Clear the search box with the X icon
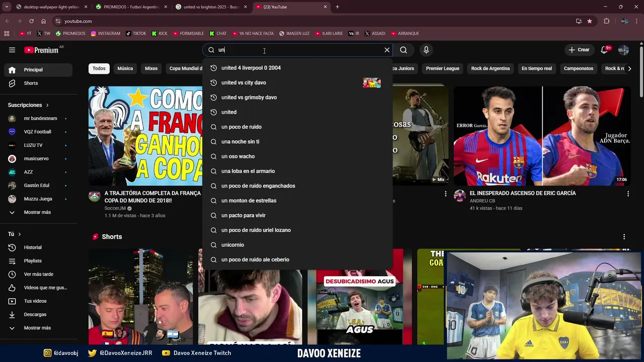The image size is (644, 362). click(x=387, y=50)
